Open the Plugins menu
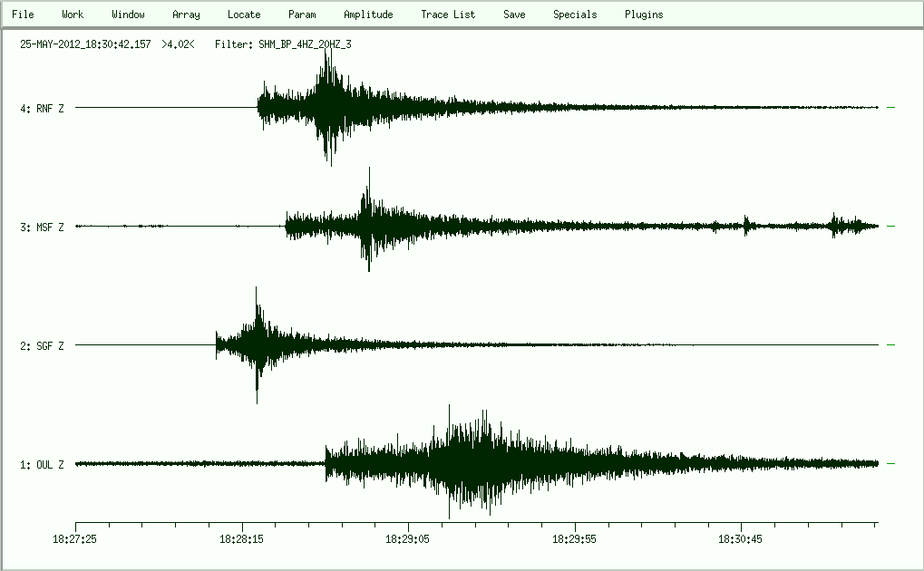The height and width of the screenshot is (571, 924). coord(644,15)
